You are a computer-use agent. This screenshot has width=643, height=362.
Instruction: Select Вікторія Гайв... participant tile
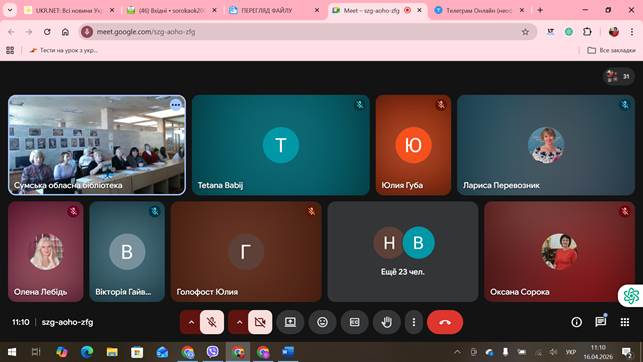click(x=127, y=252)
